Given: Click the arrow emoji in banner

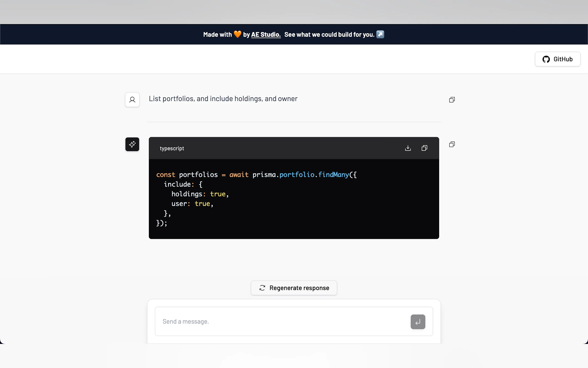Looking at the screenshot, I should click(380, 34).
